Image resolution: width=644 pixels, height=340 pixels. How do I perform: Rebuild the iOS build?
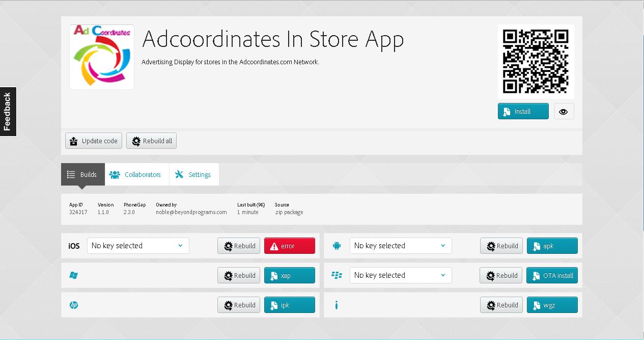click(239, 246)
